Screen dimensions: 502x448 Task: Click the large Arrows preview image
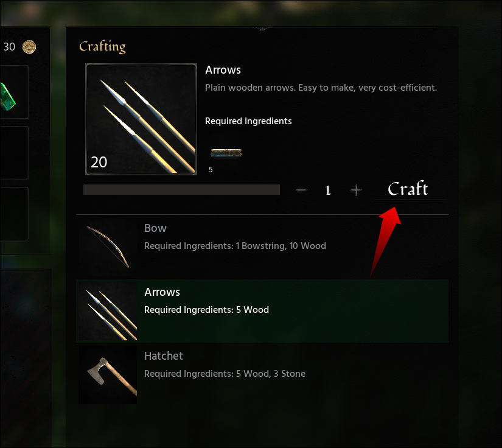coord(141,119)
